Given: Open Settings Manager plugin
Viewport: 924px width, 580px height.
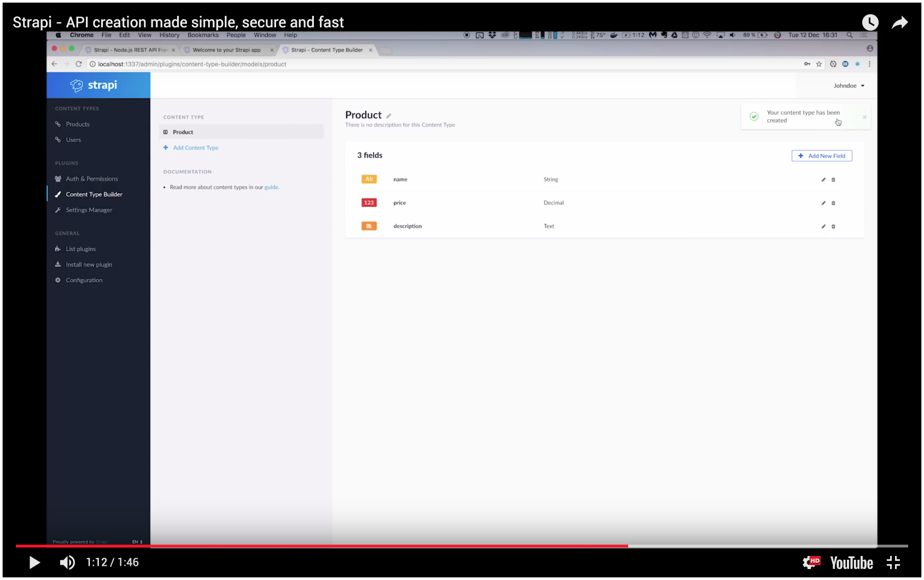Looking at the screenshot, I should (89, 210).
